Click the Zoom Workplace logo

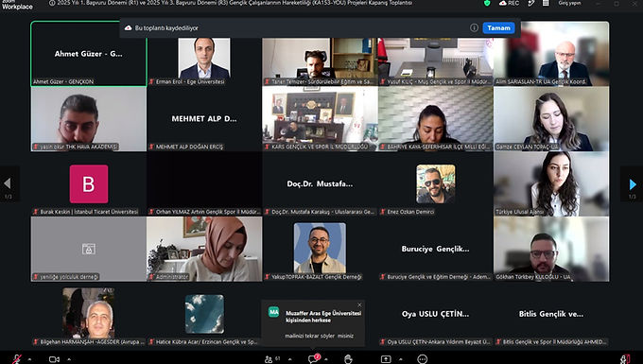[17, 5]
